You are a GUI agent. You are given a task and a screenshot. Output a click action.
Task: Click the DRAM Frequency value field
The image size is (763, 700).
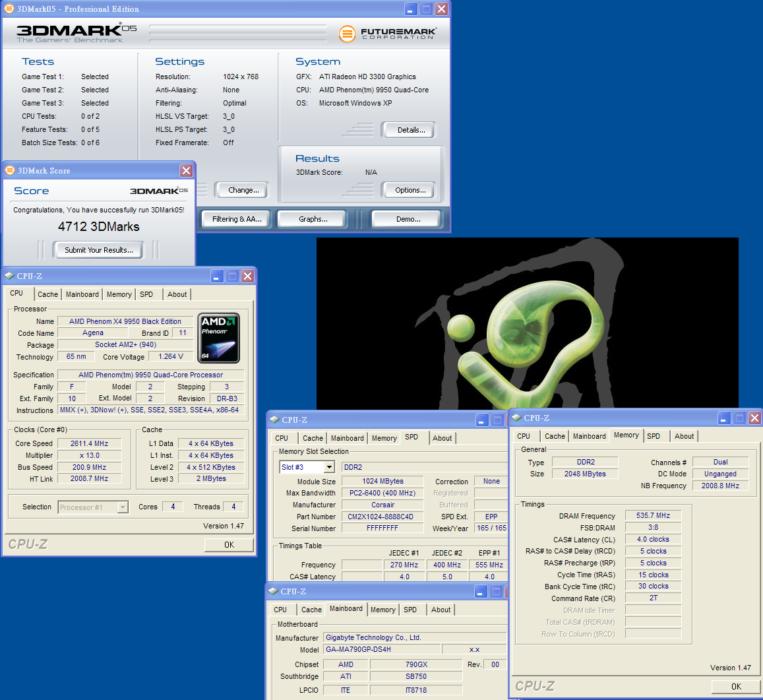653,516
